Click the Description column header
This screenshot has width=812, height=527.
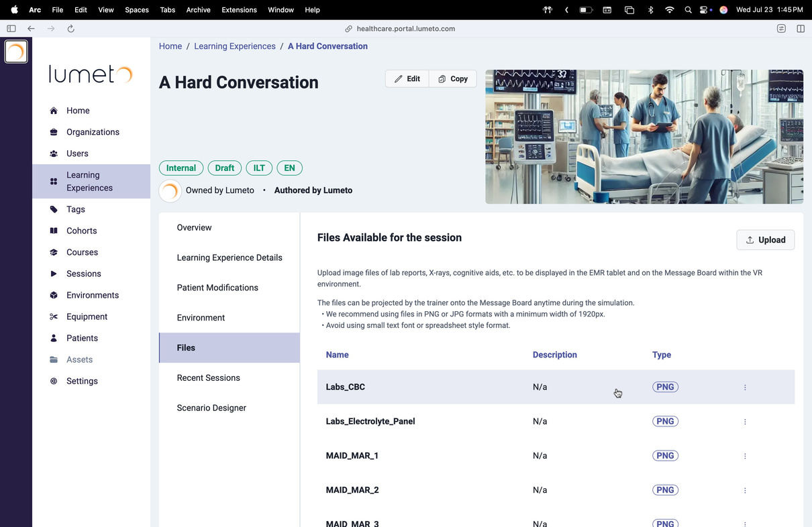coord(555,355)
